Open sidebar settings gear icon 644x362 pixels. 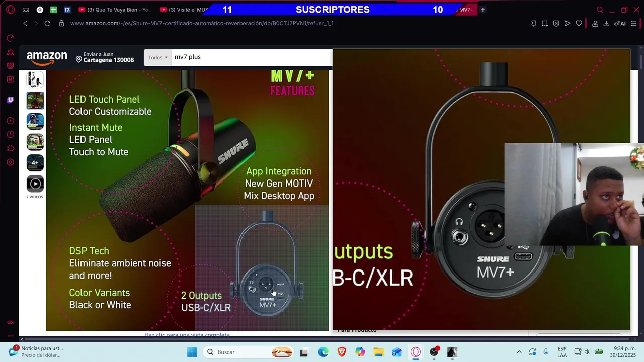(10, 162)
